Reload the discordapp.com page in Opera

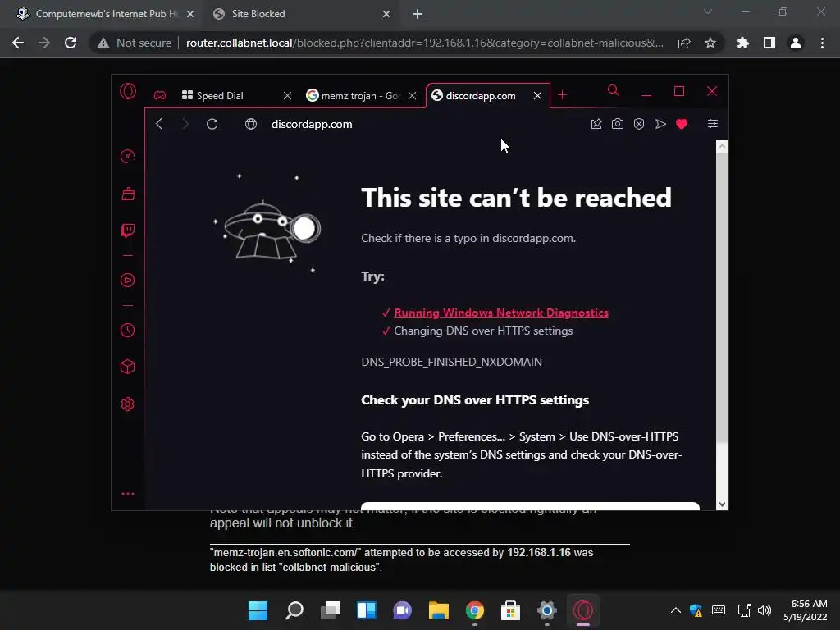point(212,124)
